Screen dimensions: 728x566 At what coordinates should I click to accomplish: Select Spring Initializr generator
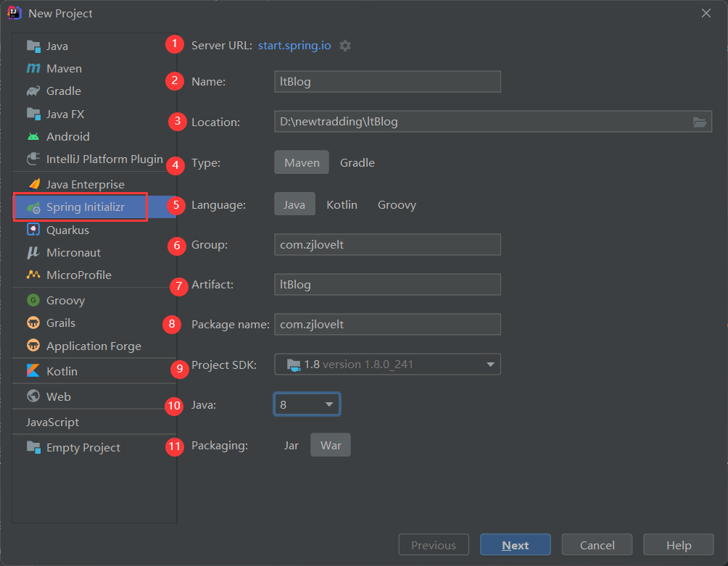coord(95,207)
